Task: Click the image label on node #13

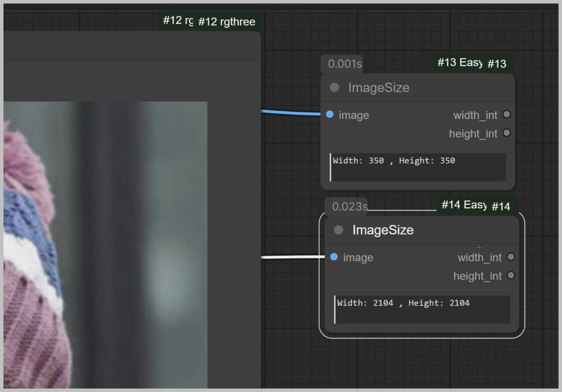Action: (x=354, y=115)
